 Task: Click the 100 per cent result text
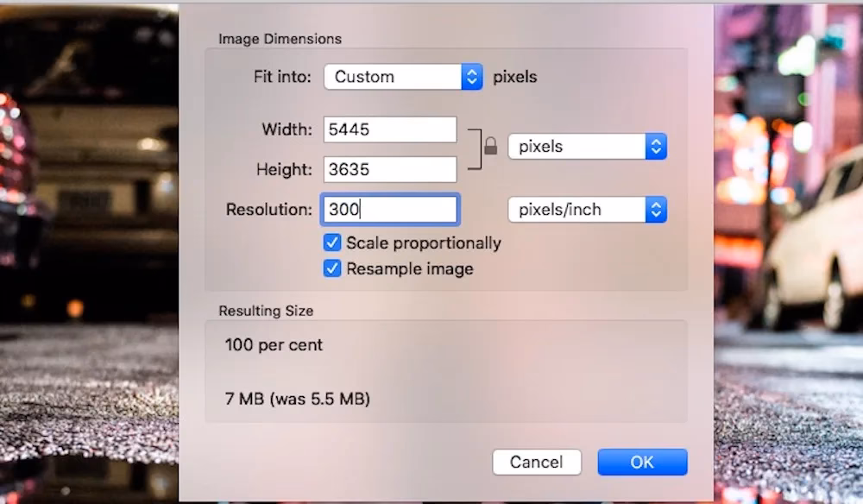pos(274,345)
